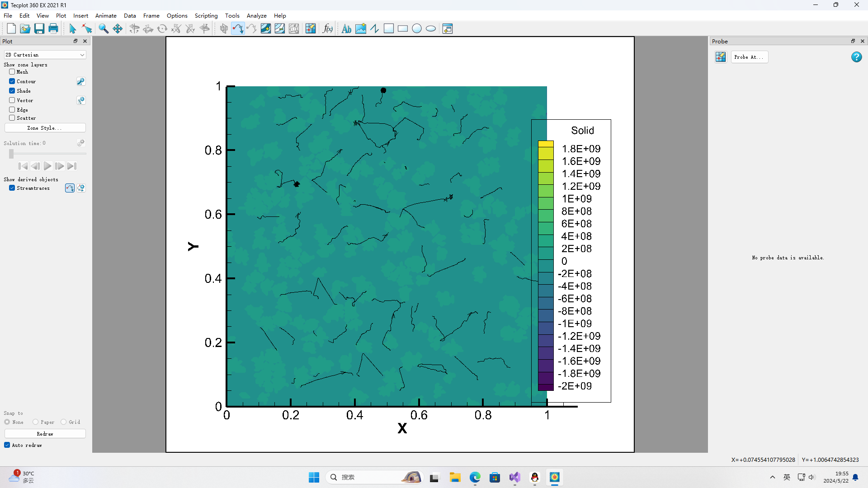Screen dimensions: 868x488
Task: Select the Probe tool in toolbar
Action: click(x=311, y=29)
